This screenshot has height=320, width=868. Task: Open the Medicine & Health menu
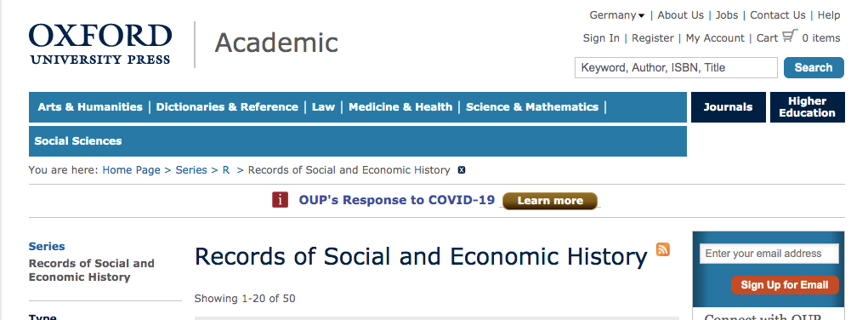400,107
